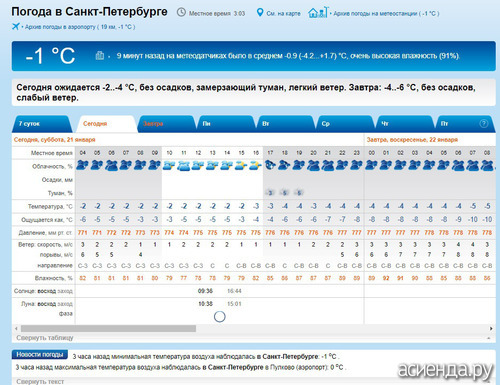The width and height of the screenshot is (500, 385).
Task: Collapse the forecast table via Свернуть таблицу
Action: tap(45, 338)
